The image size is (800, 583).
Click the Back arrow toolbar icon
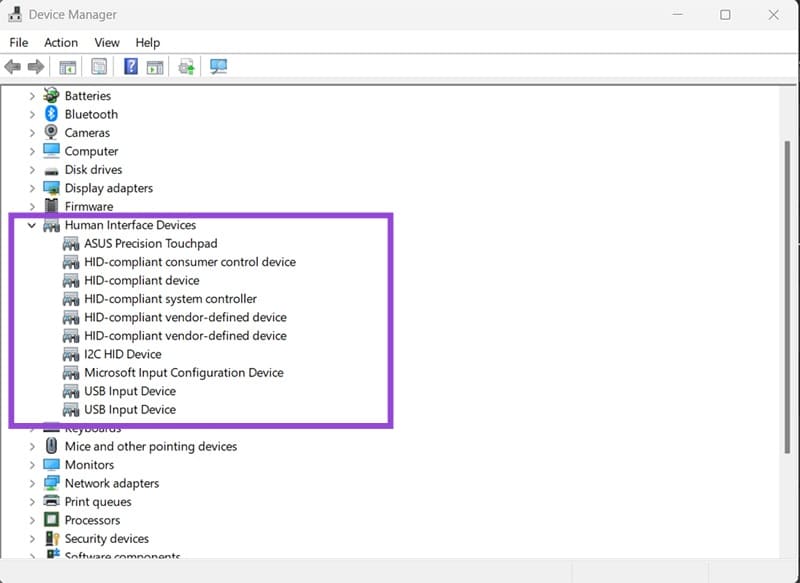12,66
